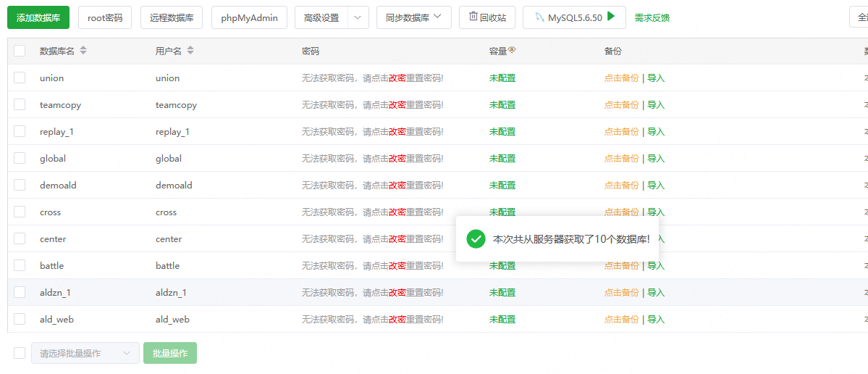Check the box for replay_1 row

coord(20,131)
